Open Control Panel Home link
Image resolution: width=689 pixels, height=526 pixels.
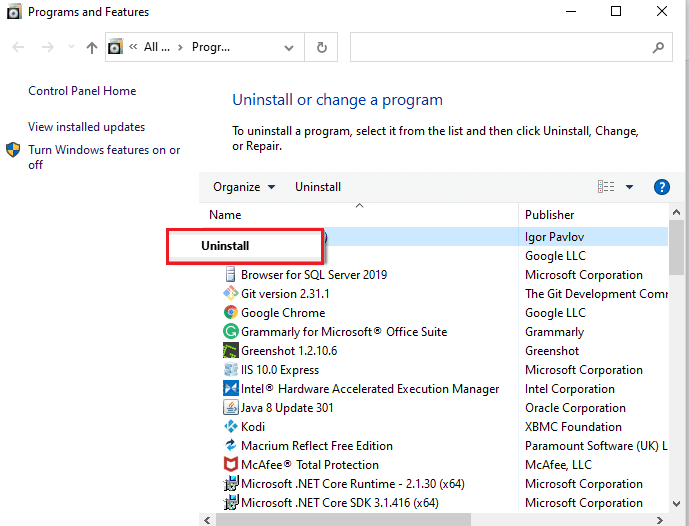point(82,91)
